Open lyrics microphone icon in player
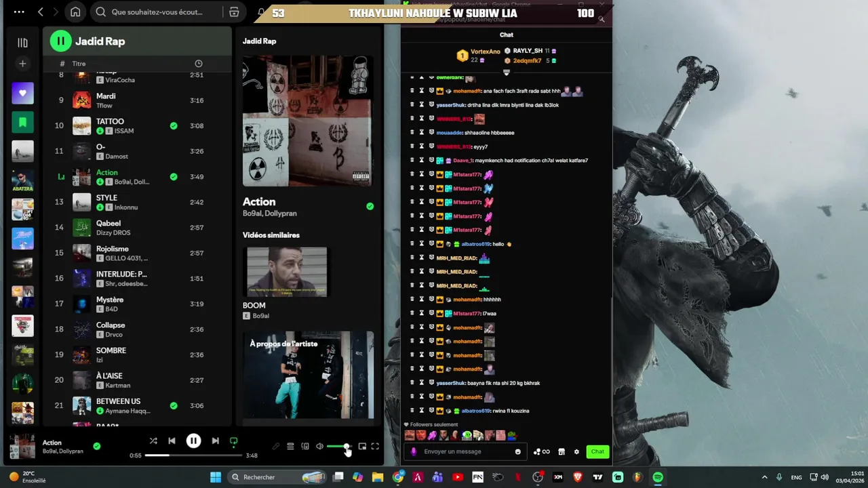 click(x=275, y=447)
